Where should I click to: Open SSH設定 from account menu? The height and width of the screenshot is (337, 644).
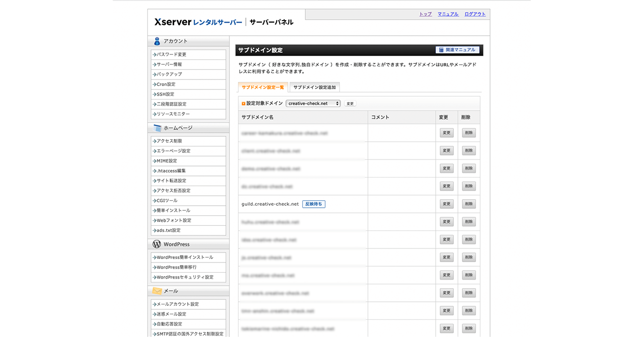166,94
